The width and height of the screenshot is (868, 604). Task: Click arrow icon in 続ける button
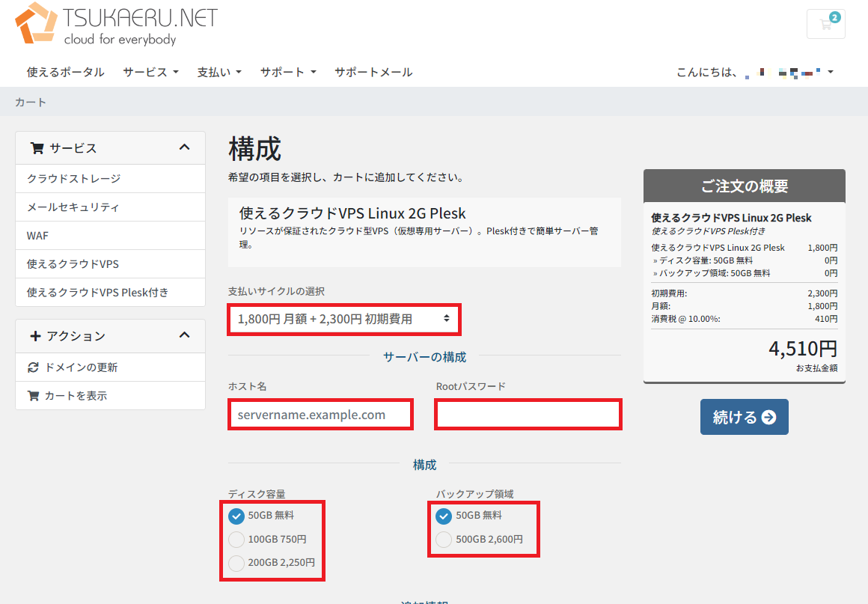click(x=769, y=417)
